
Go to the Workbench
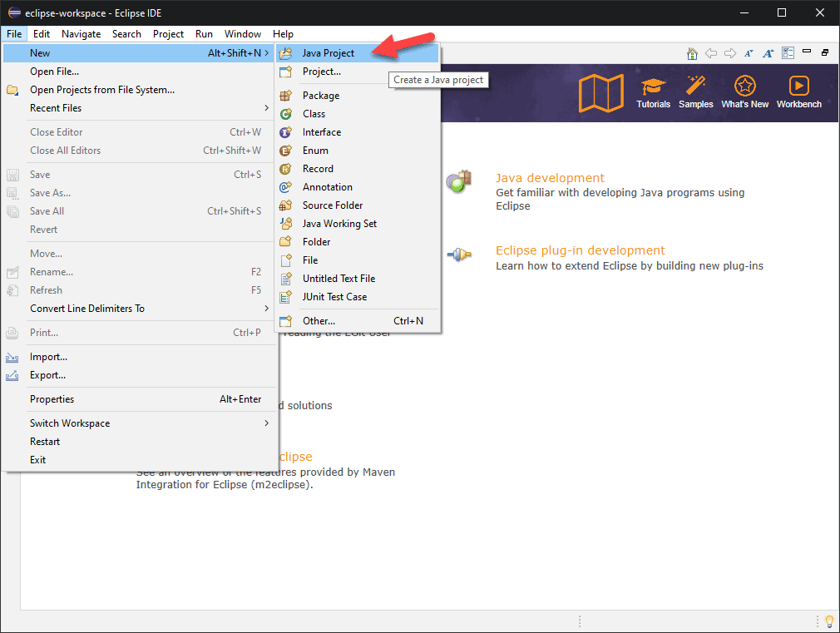click(x=798, y=93)
